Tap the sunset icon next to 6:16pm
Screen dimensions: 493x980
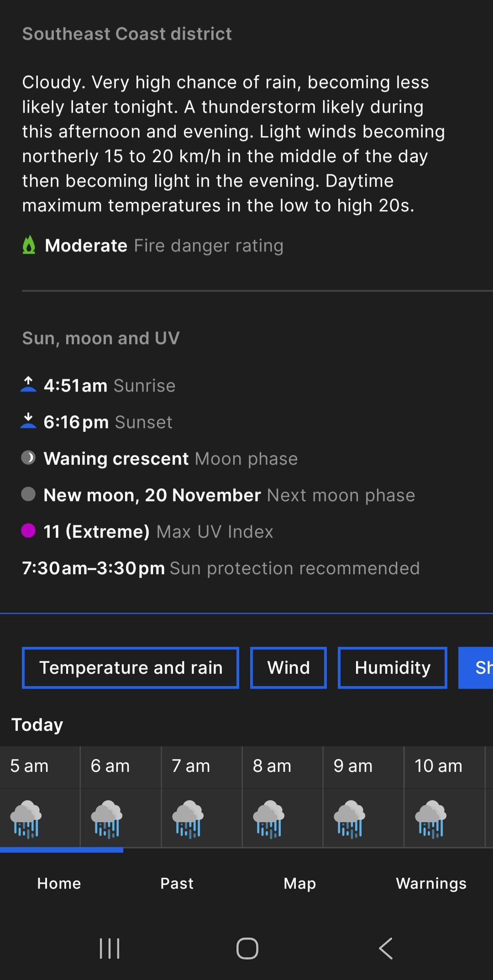click(28, 421)
